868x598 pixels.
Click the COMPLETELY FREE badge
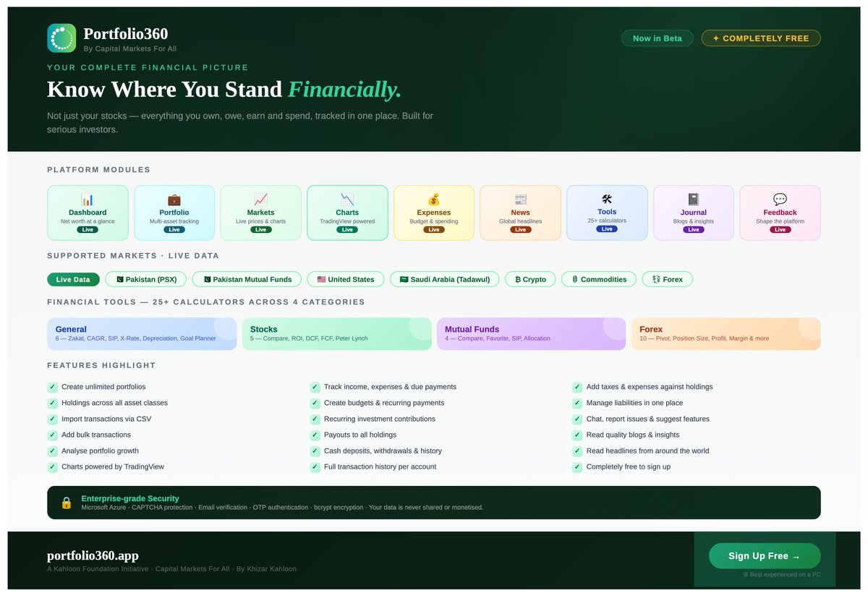click(761, 38)
